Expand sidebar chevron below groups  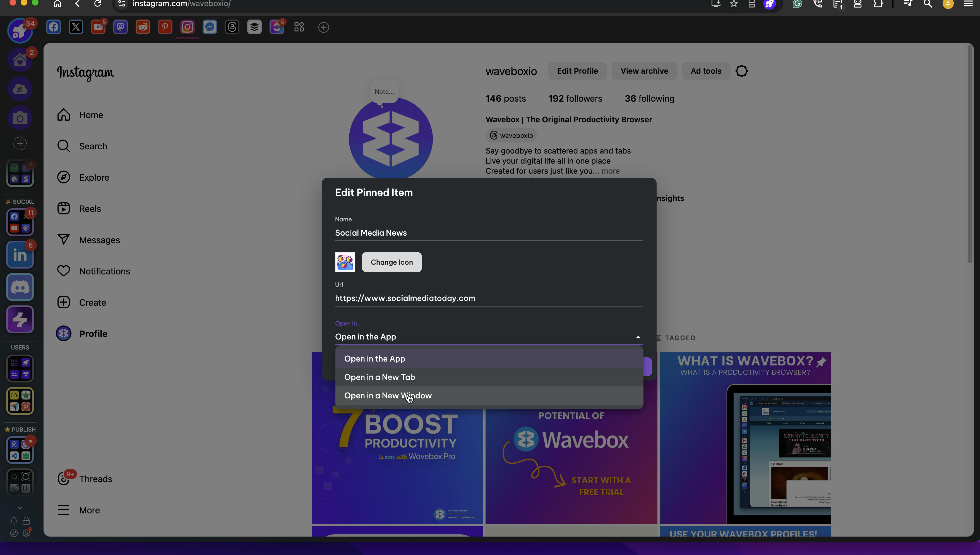coord(20,508)
